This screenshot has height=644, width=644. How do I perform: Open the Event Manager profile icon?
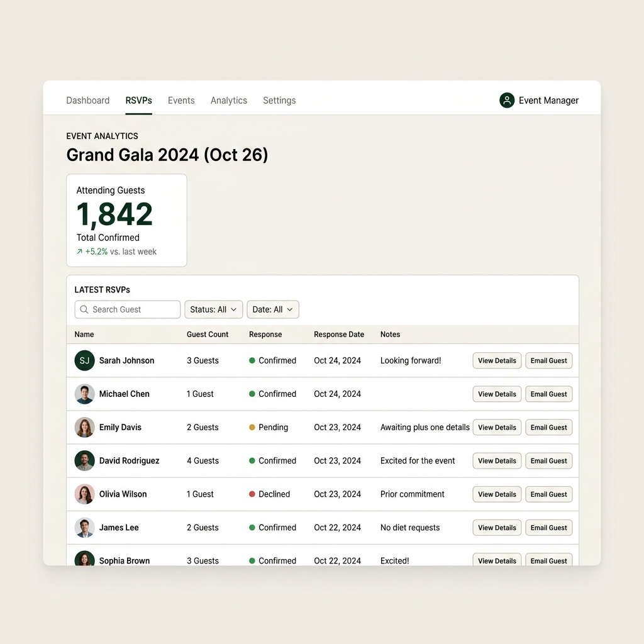[x=507, y=100]
